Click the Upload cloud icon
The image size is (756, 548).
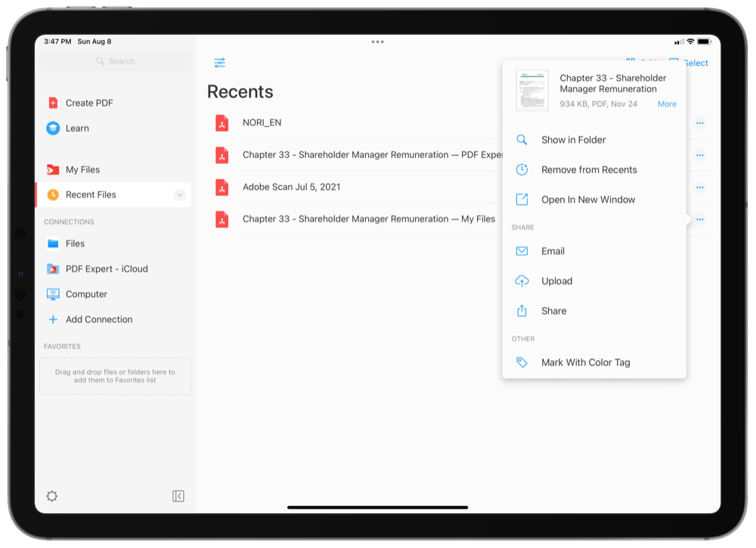pos(522,280)
